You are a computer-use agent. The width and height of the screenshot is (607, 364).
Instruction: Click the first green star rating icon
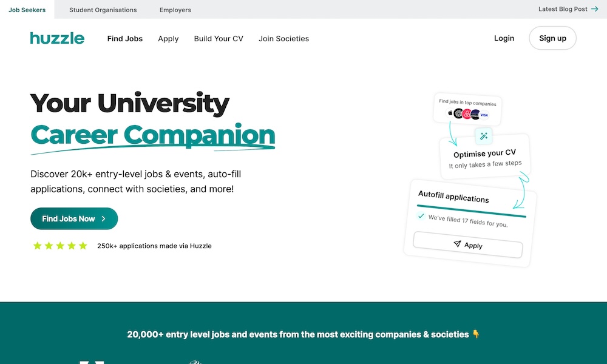point(38,246)
